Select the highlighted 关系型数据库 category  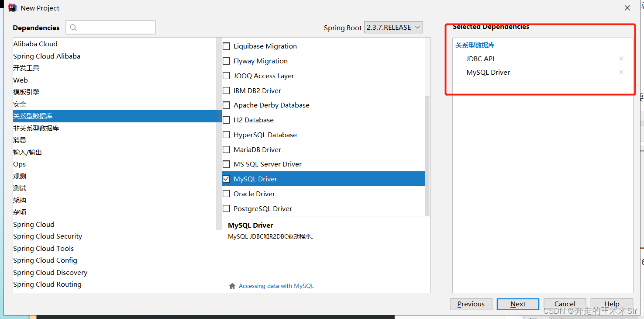[117, 116]
